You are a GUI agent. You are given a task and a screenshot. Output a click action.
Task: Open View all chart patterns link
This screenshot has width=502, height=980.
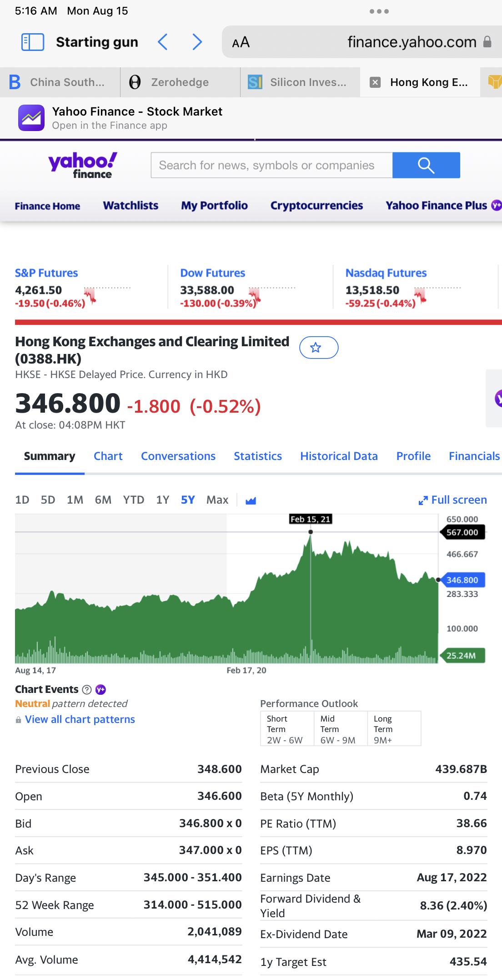click(x=80, y=719)
